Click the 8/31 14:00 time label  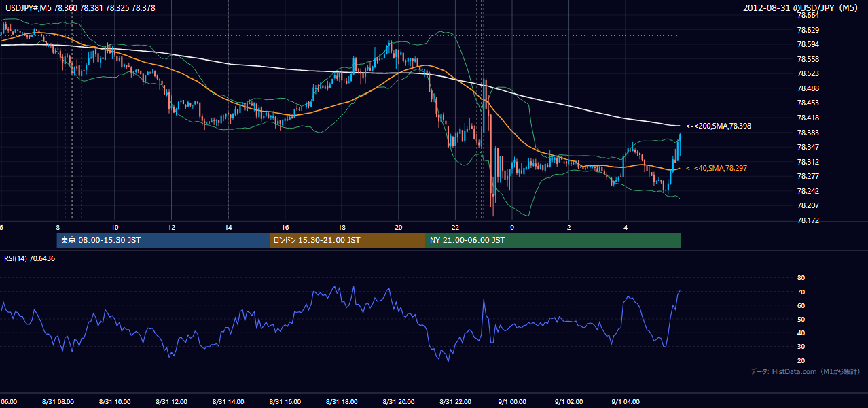(x=228, y=402)
